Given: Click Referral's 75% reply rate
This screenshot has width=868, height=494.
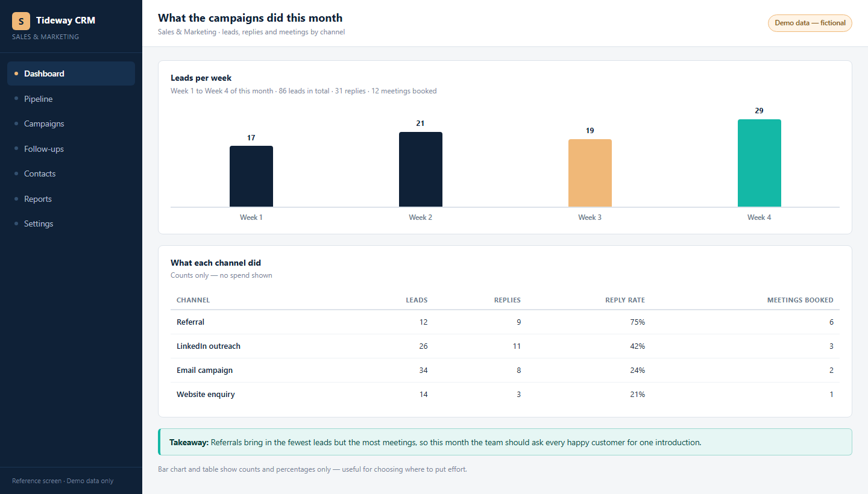Looking at the screenshot, I should [x=637, y=322].
